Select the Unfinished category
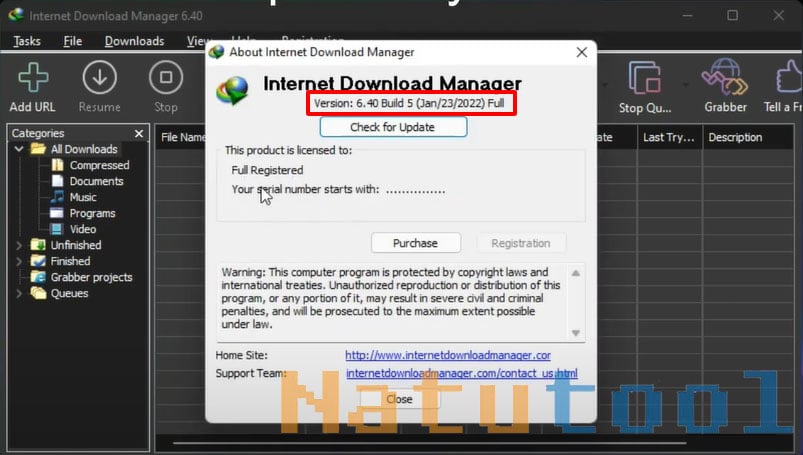This screenshot has height=455, width=803. [x=76, y=245]
